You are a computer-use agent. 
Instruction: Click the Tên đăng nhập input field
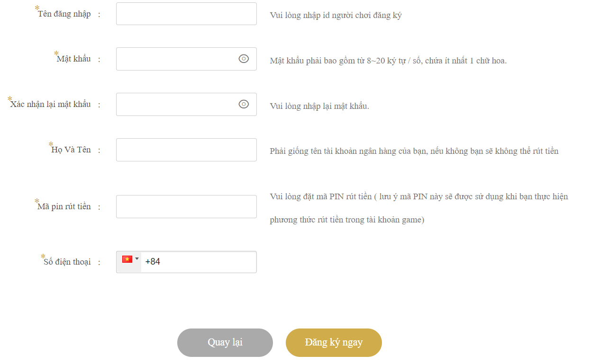[186, 13]
